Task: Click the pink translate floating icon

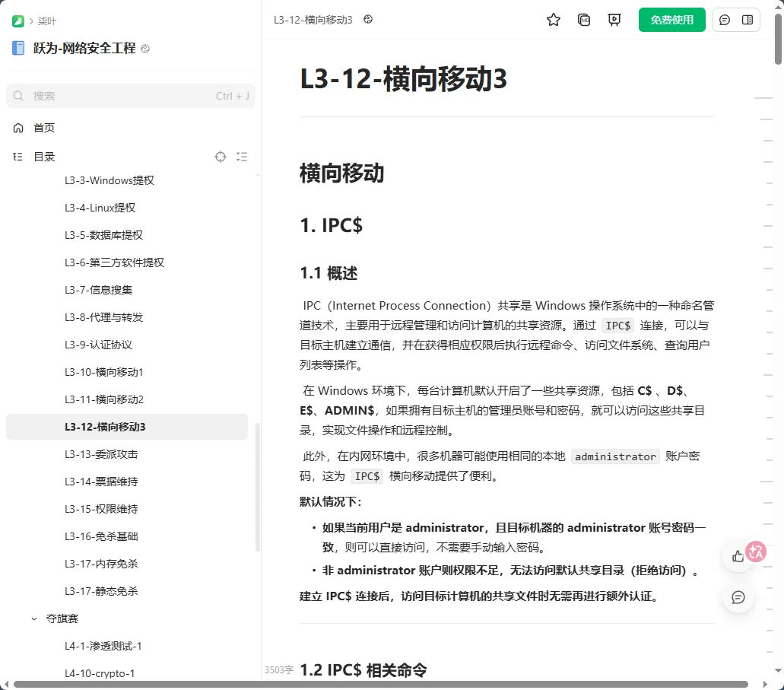Action: click(756, 552)
